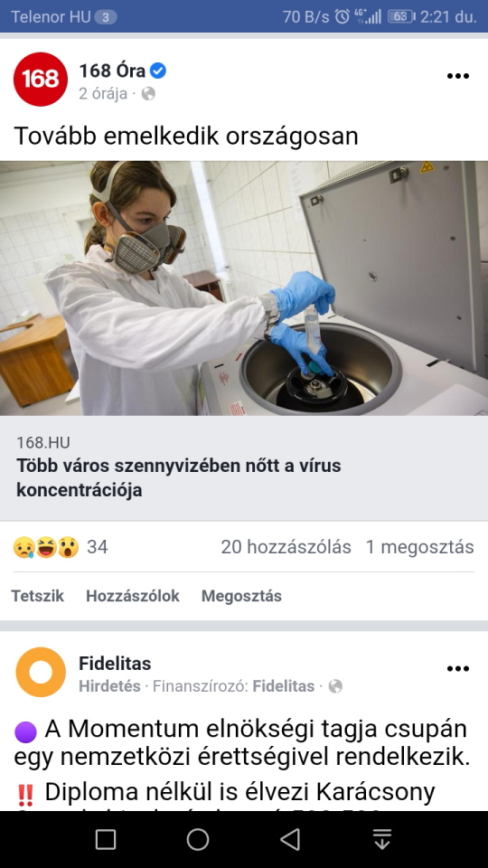This screenshot has height=868, width=488.
Task: View the 1 megosztás shares
Action: pyautogui.click(x=420, y=548)
